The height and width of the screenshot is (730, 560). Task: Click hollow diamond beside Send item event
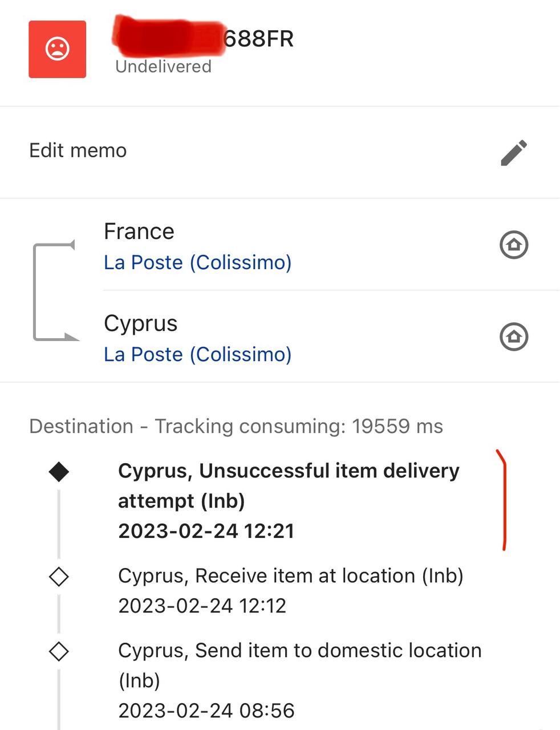click(59, 651)
